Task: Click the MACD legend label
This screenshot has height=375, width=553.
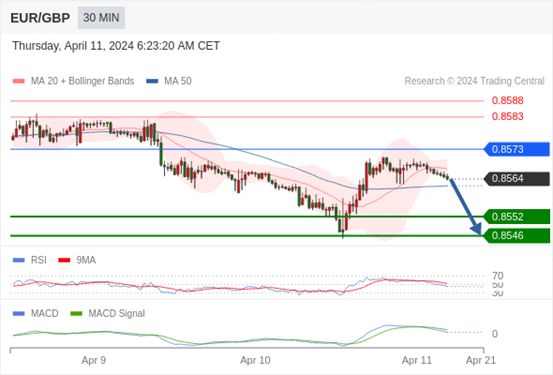Action: [45, 314]
